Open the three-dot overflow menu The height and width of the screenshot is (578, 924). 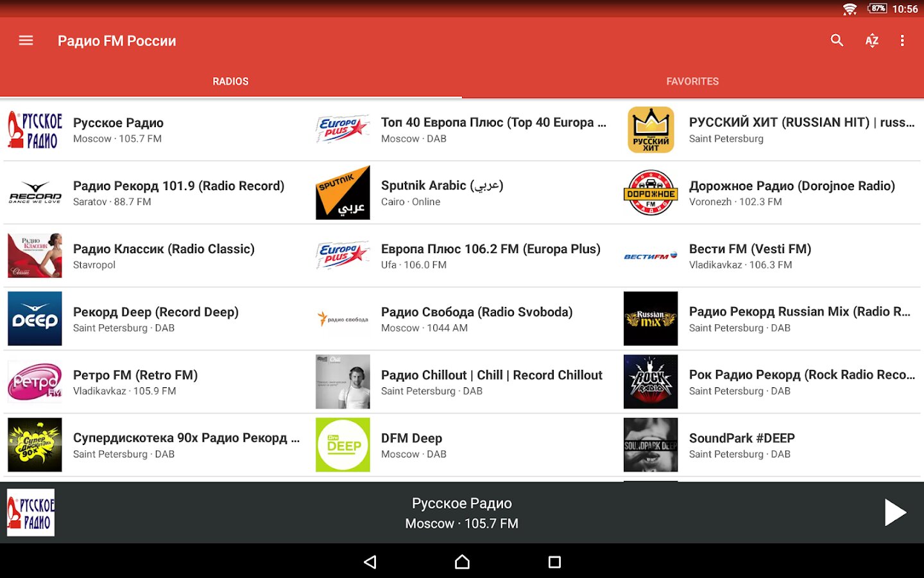pos(902,40)
